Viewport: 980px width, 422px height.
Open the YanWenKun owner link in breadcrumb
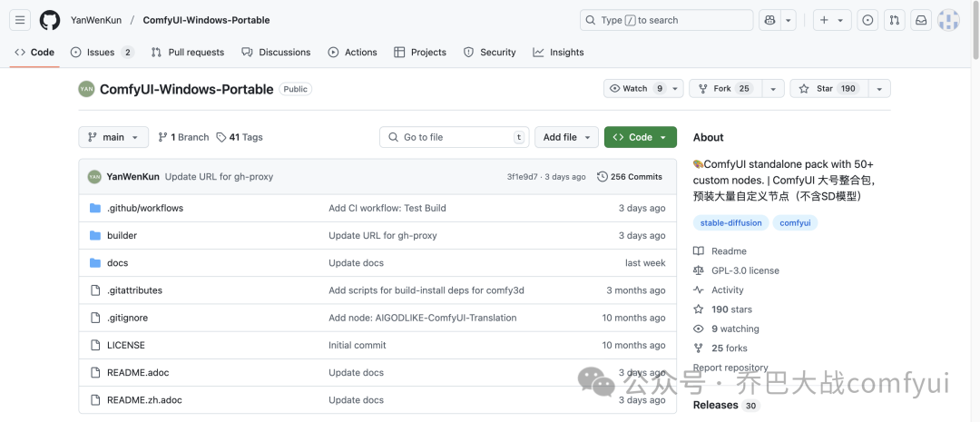click(x=96, y=20)
